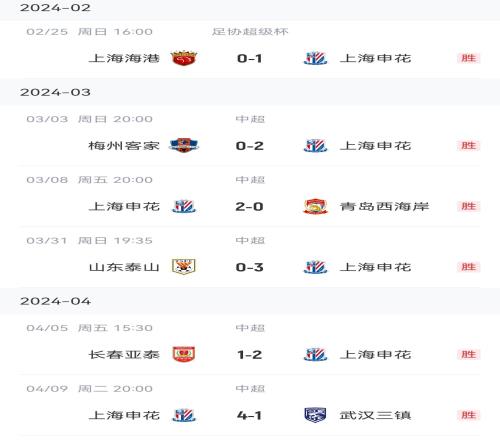500x440 pixels.
Task: Click Changchun Yatai team crest
Action: coord(184,354)
